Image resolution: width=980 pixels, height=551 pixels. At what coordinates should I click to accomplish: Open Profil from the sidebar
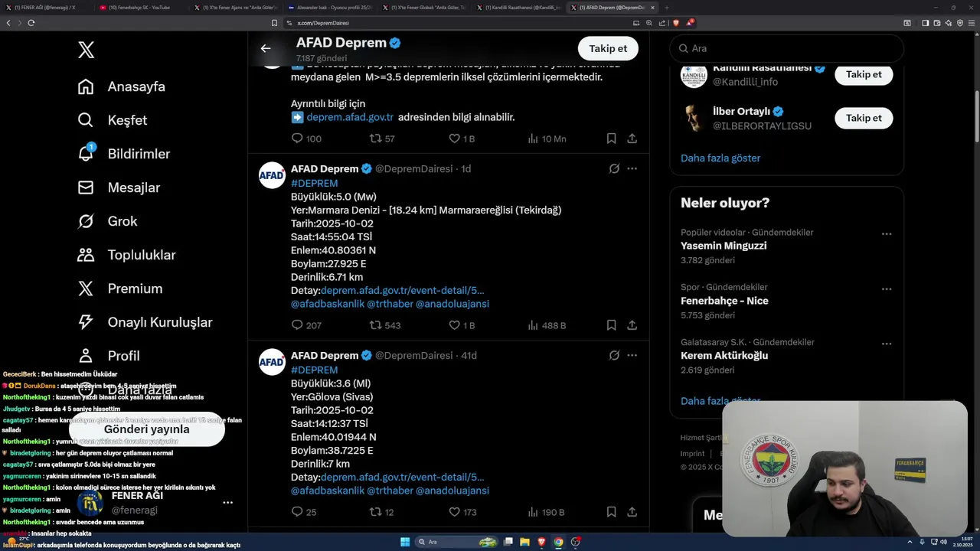(109, 356)
